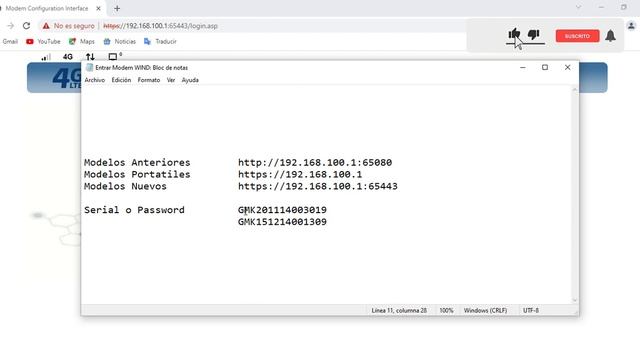Open the Ayuda menu in Notepad
Image resolution: width=640 pixels, height=360 pixels.
[x=190, y=80]
